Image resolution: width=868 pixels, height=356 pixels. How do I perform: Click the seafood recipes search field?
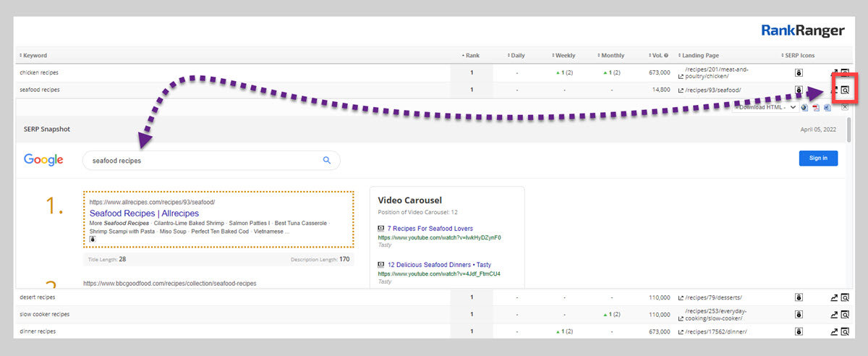(203, 161)
